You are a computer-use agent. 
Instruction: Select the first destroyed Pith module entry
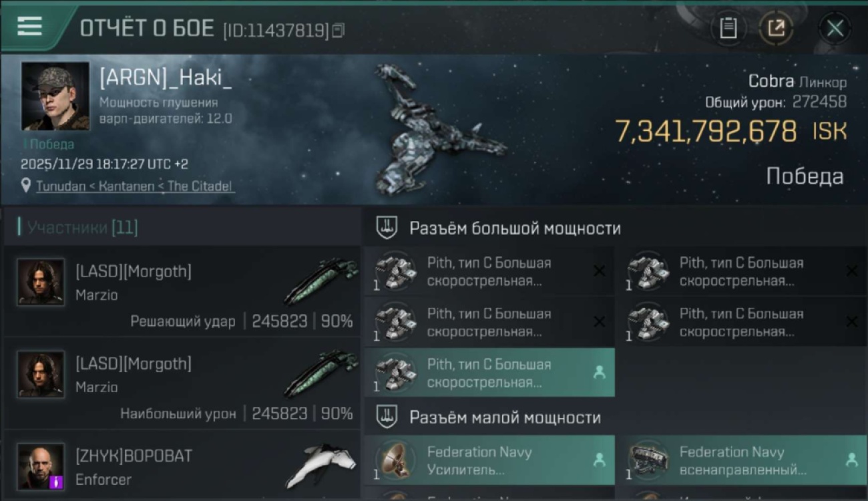pyautogui.click(x=489, y=271)
